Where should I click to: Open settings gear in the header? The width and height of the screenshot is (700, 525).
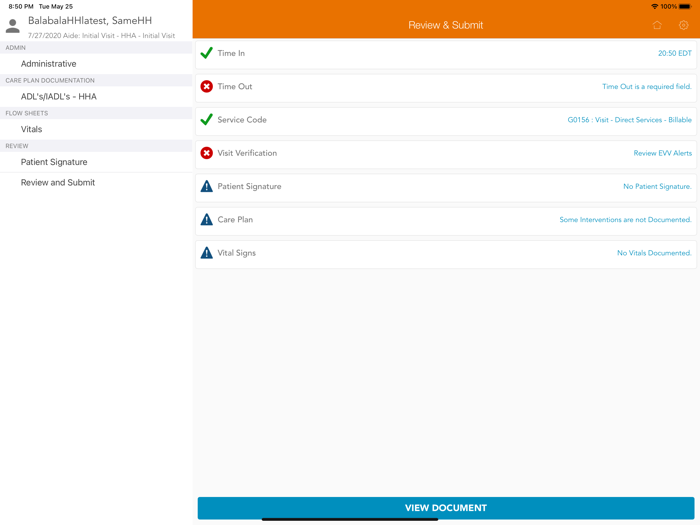683,25
